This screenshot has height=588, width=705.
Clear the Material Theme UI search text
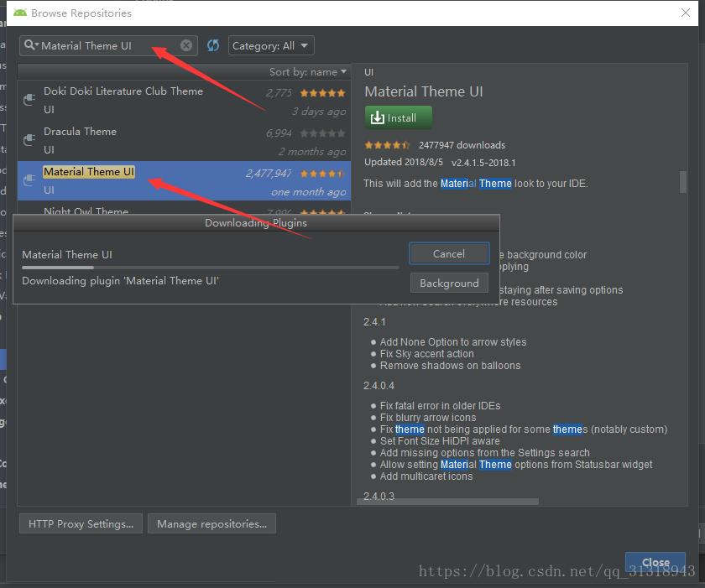(186, 45)
